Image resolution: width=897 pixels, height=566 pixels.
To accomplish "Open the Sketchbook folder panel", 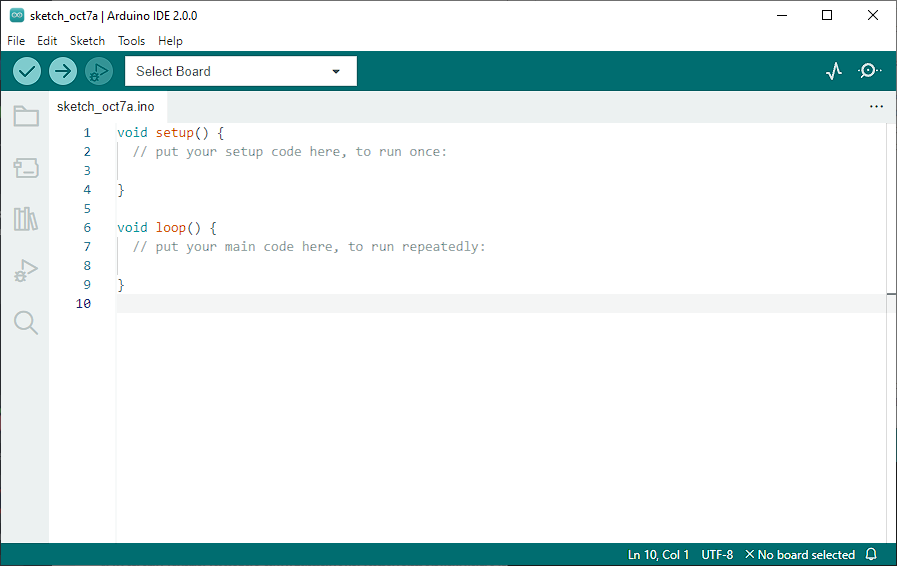I will pyautogui.click(x=26, y=116).
